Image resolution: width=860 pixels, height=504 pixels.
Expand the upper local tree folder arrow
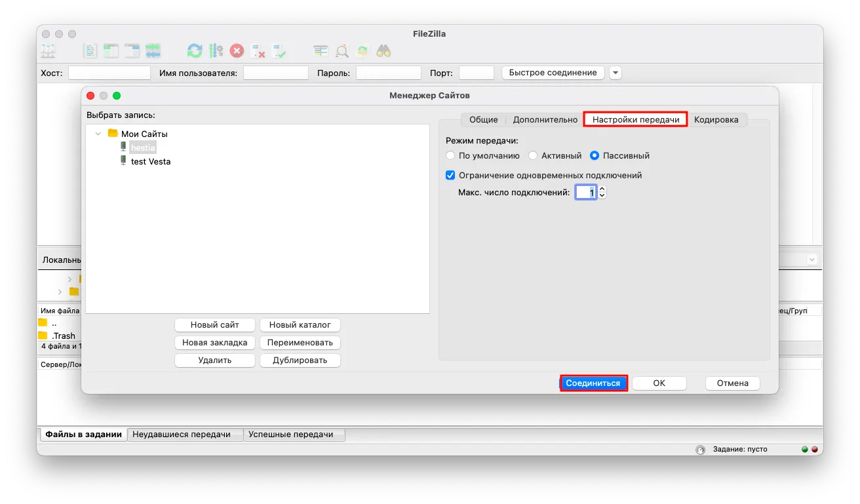[70, 279]
